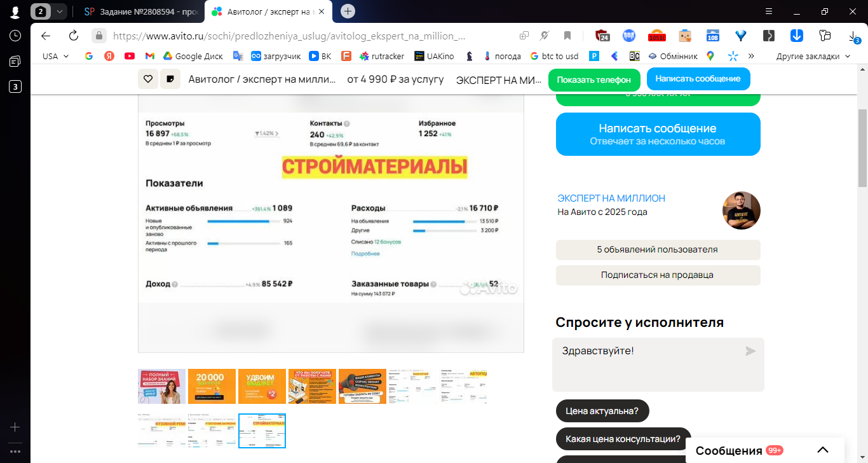Open the Yandex bookmark icon
The height and width of the screenshot is (463, 868).
point(109,56)
